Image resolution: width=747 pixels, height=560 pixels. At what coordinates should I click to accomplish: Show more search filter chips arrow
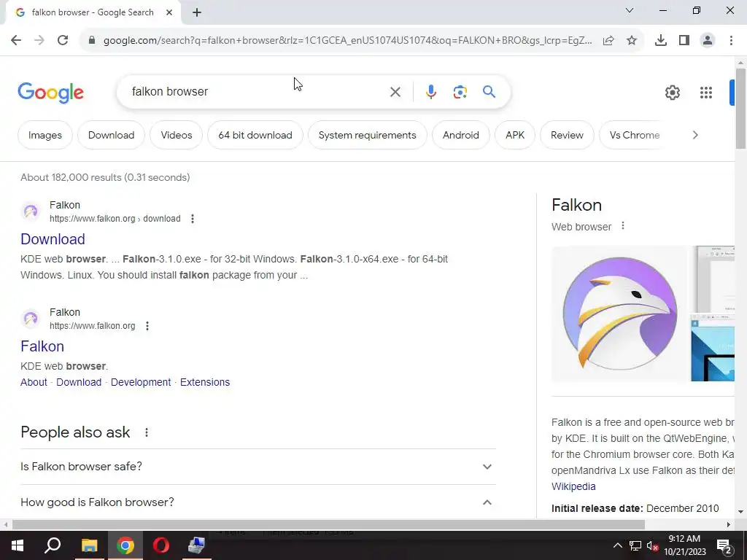695,135
